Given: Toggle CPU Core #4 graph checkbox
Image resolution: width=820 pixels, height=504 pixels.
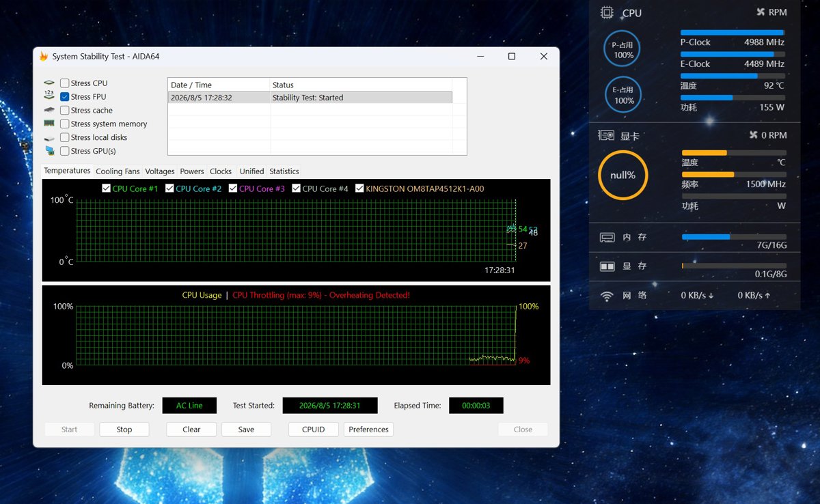Looking at the screenshot, I should (x=297, y=188).
